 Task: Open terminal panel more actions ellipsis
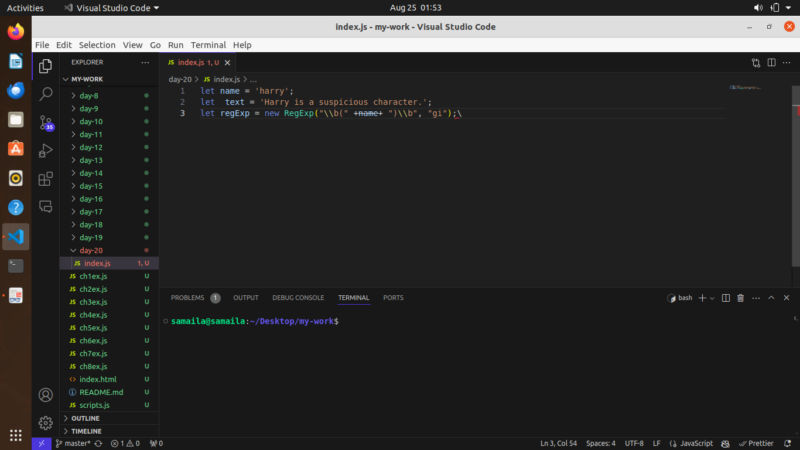click(756, 298)
